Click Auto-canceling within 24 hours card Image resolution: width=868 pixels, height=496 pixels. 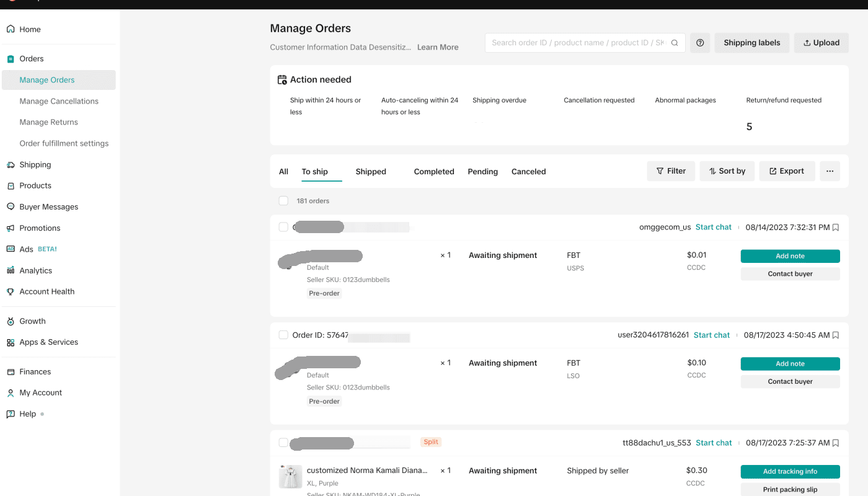click(420, 106)
